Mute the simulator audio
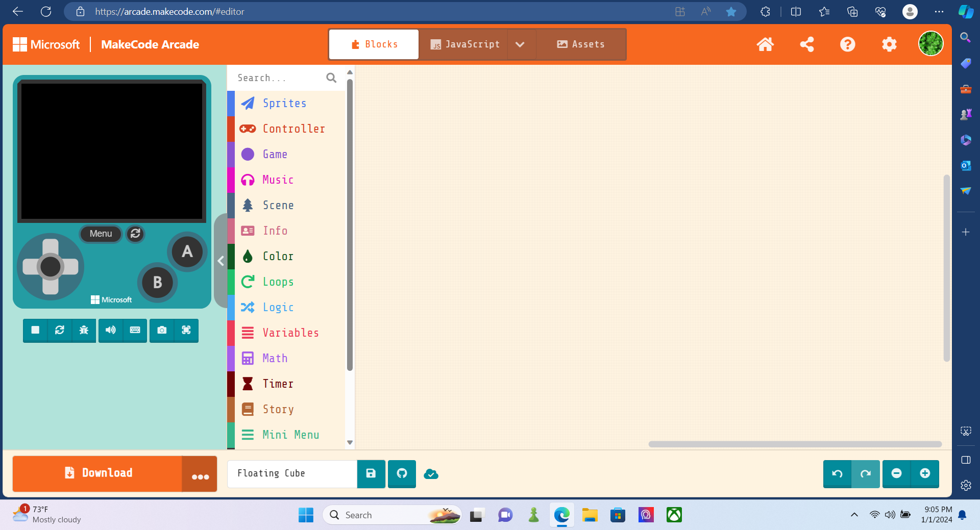980x530 pixels. 111,331
